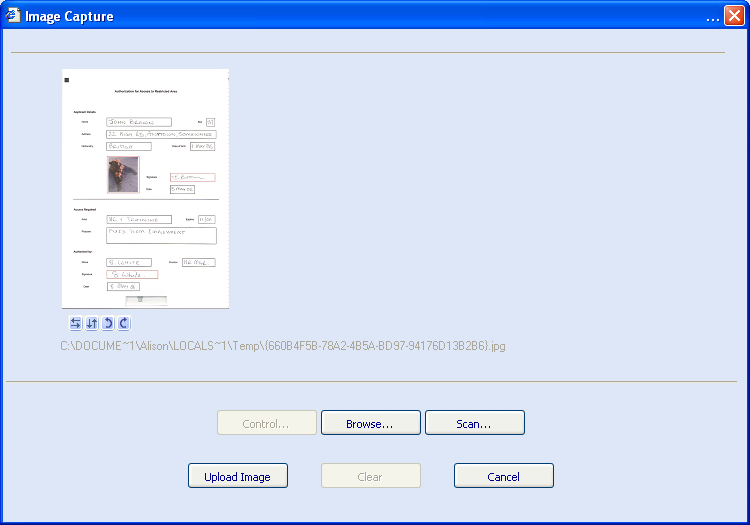Open the Scan... dialog
750x525 pixels.
pos(474,423)
